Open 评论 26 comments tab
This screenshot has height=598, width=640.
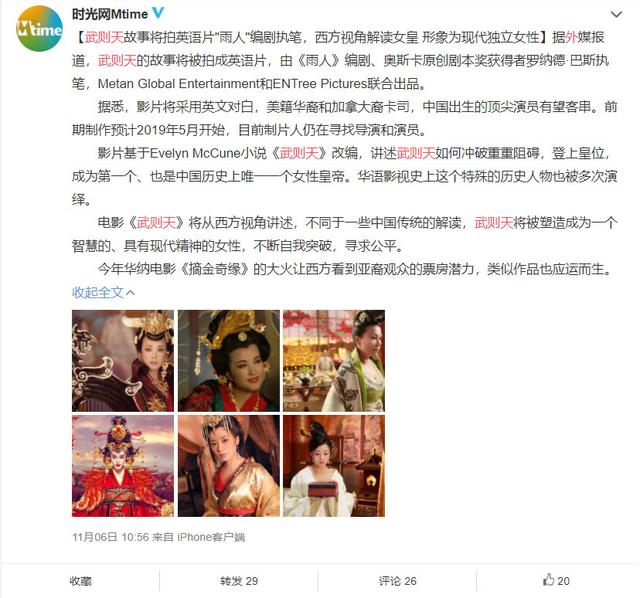click(397, 580)
